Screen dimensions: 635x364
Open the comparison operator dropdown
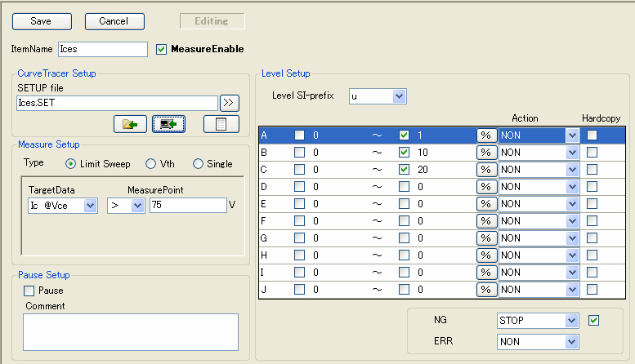point(138,206)
